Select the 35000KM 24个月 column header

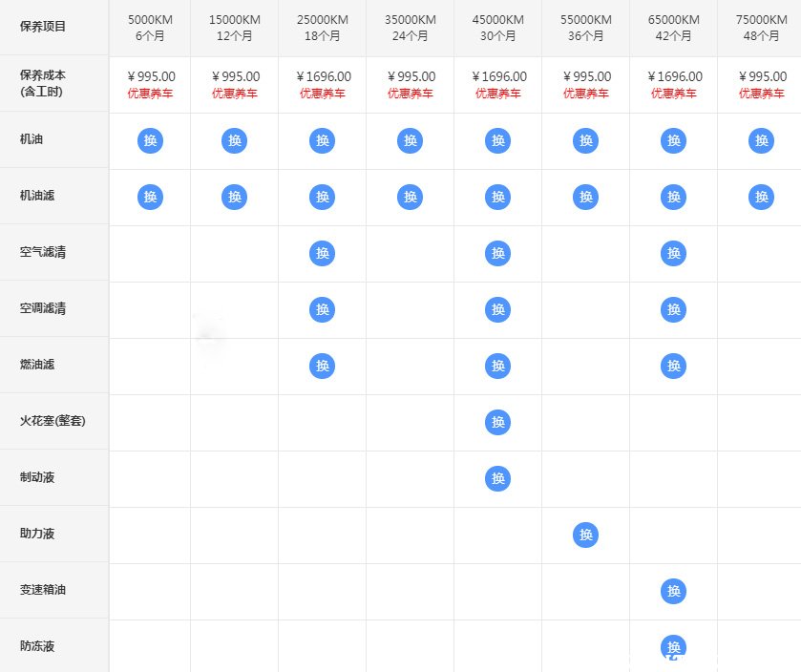(x=410, y=28)
